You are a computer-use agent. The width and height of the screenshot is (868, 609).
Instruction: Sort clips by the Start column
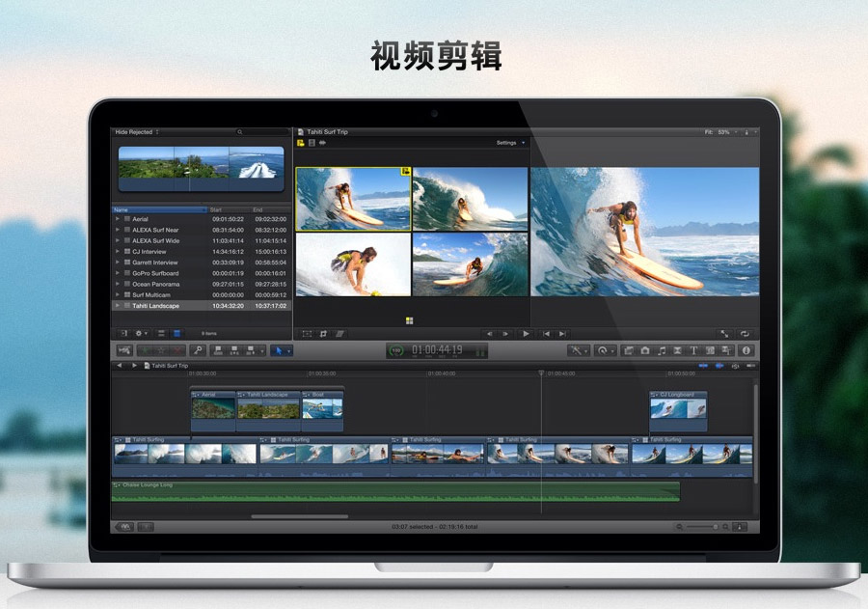pyautogui.click(x=229, y=210)
